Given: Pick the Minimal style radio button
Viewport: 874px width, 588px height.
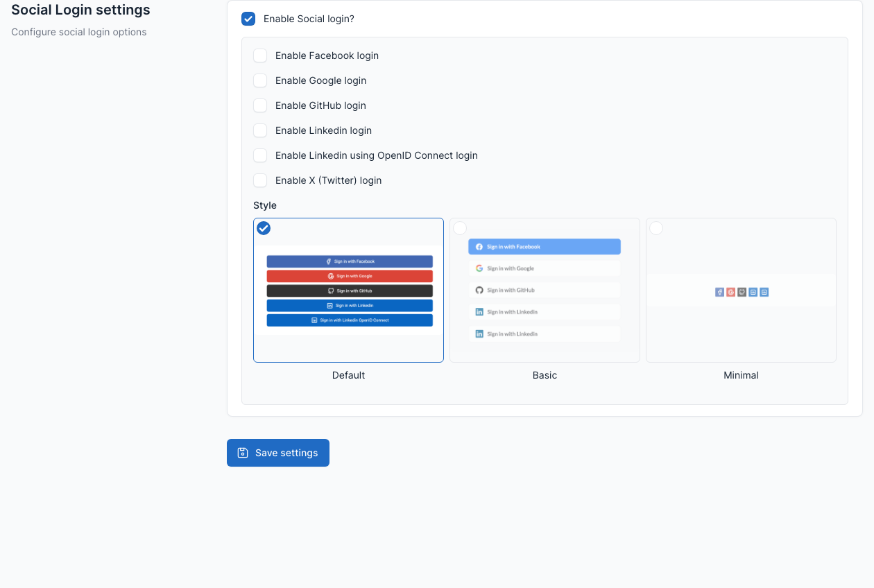Looking at the screenshot, I should click(x=656, y=228).
